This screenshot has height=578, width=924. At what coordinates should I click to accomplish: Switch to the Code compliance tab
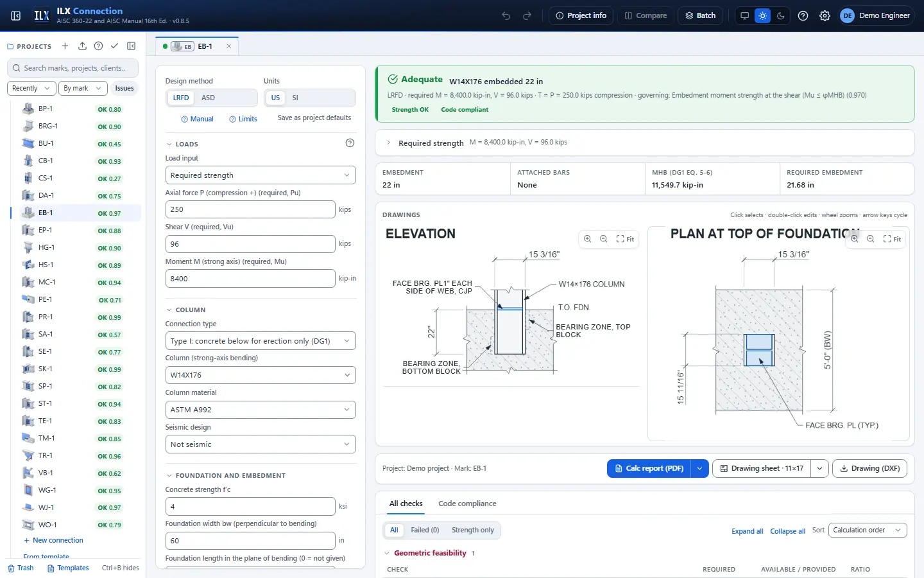pos(467,504)
